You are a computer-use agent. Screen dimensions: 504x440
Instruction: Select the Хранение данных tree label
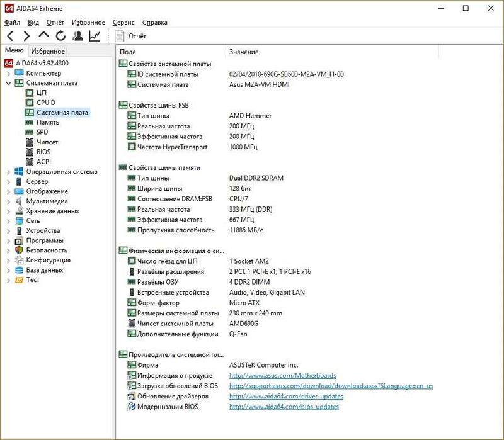pyautogui.click(x=52, y=211)
